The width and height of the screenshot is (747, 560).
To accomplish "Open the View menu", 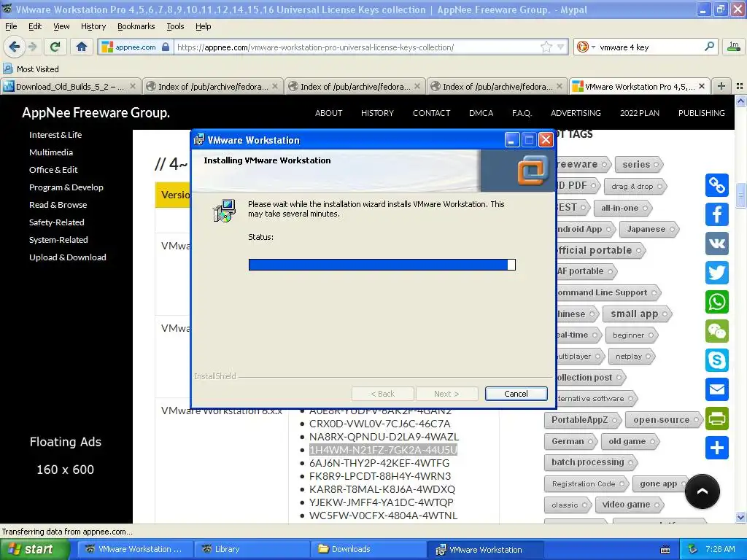I will [61, 26].
